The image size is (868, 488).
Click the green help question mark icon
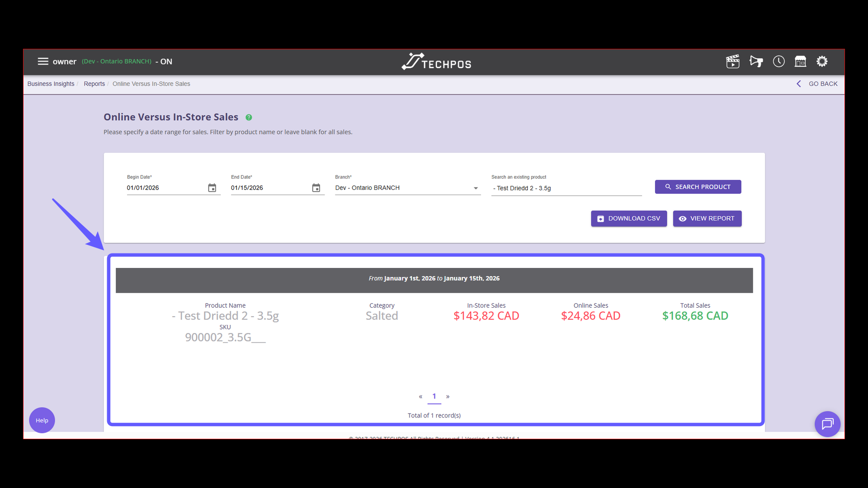pyautogui.click(x=249, y=117)
